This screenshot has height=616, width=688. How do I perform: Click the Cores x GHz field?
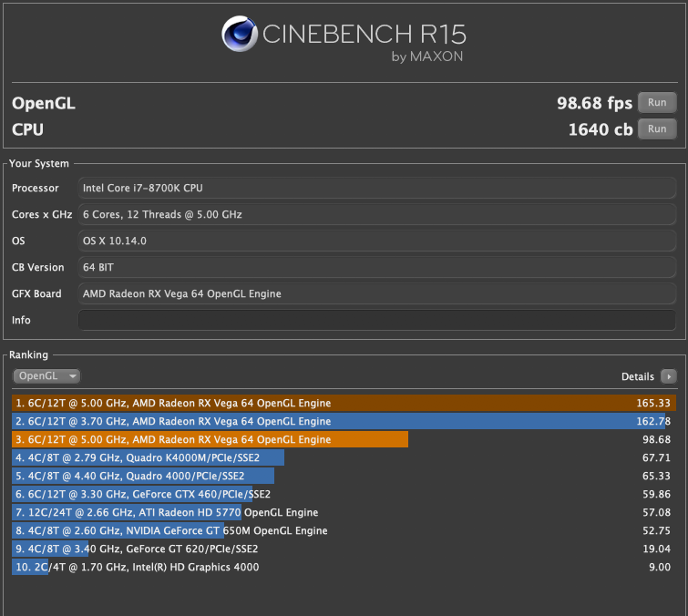[377, 214]
